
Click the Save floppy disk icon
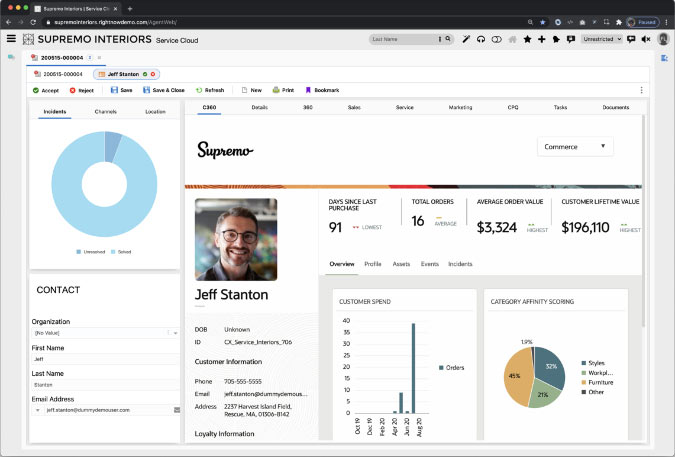(x=114, y=90)
